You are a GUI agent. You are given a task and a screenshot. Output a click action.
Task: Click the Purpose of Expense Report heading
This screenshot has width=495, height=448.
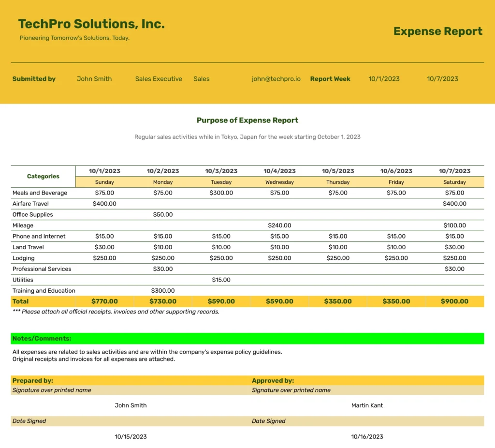click(x=247, y=120)
